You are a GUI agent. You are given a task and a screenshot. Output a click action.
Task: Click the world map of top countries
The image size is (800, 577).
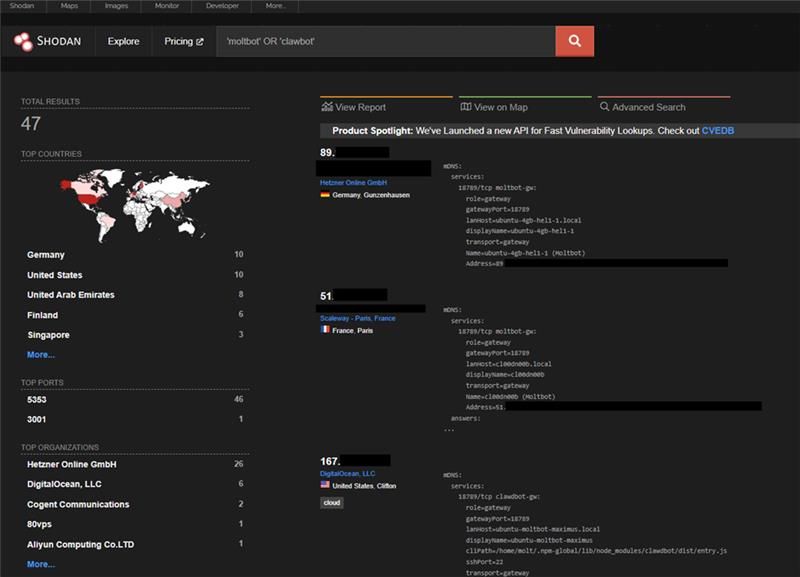coord(136,203)
